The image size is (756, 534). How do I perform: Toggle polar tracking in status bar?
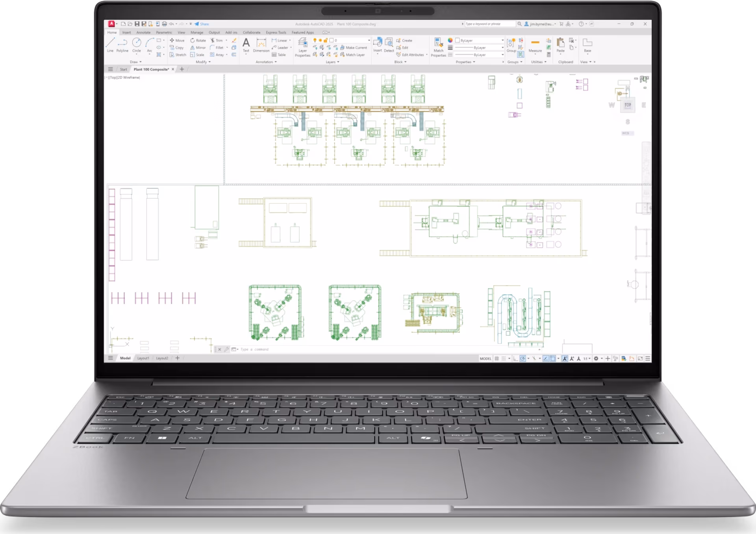point(523,358)
